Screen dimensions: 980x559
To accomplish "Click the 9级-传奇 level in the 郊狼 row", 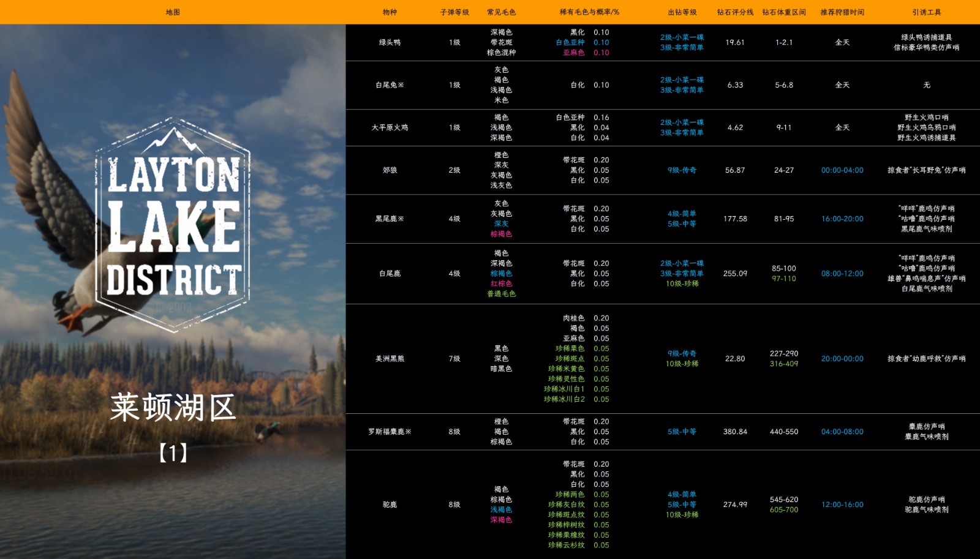I will tap(682, 170).
